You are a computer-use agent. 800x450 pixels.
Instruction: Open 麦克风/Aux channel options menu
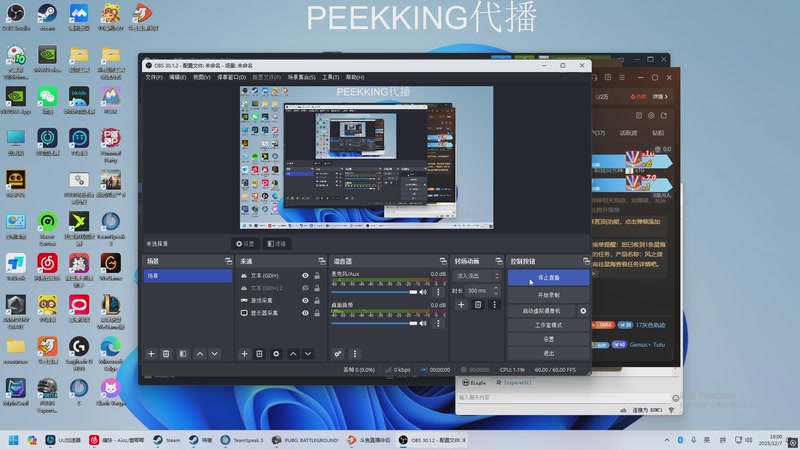pyautogui.click(x=438, y=292)
